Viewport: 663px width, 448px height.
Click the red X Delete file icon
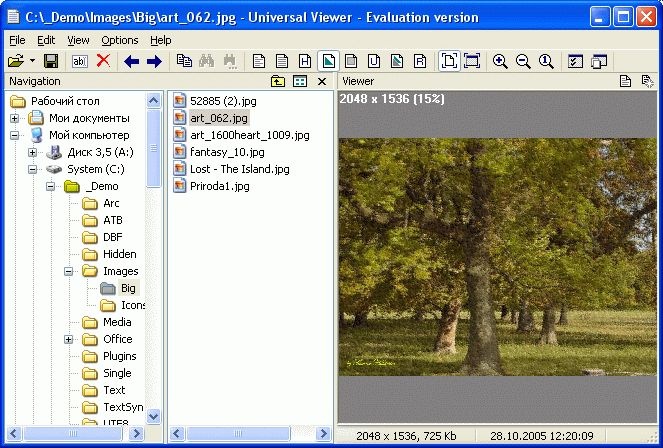pyautogui.click(x=103, y=61)
